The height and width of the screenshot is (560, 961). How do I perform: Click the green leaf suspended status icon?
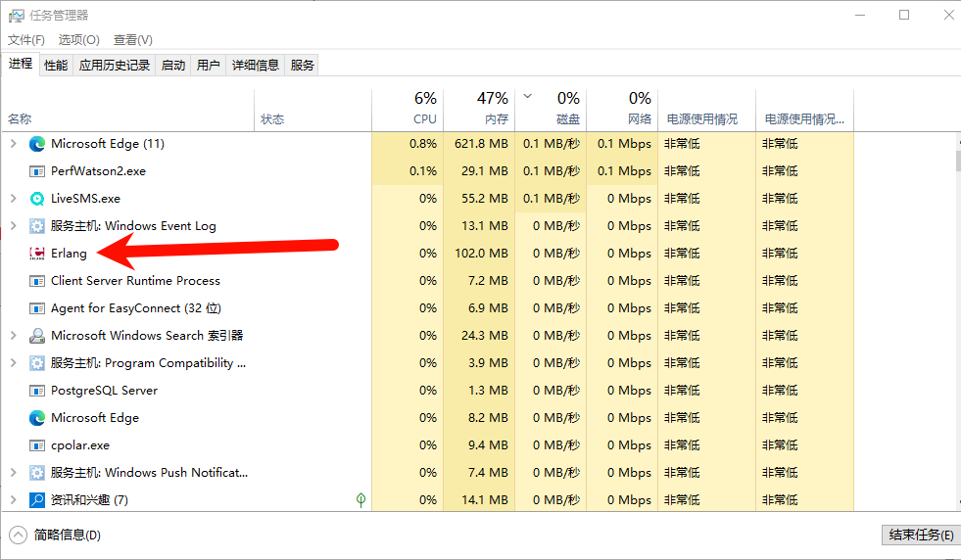[361, 500]
